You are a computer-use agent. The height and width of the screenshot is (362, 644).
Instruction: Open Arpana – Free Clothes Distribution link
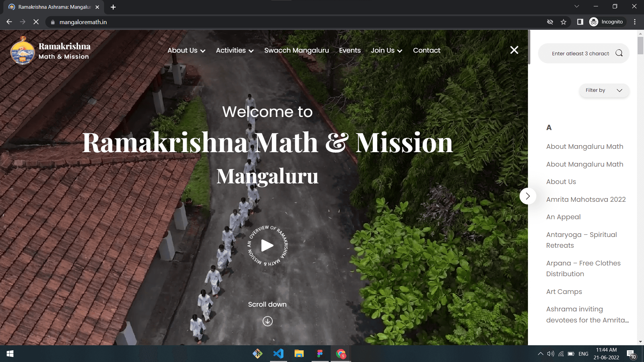click(x=583, y=268)
